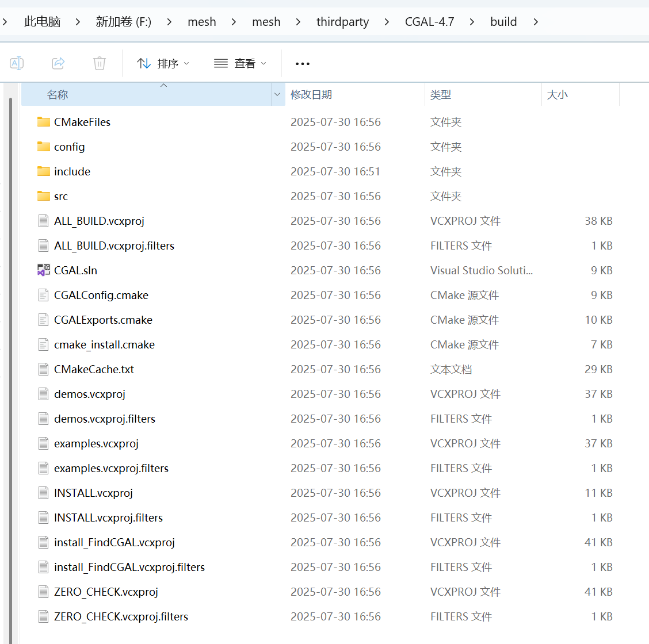Expand the chevron after CGAL-4.7

coord(472,21)
